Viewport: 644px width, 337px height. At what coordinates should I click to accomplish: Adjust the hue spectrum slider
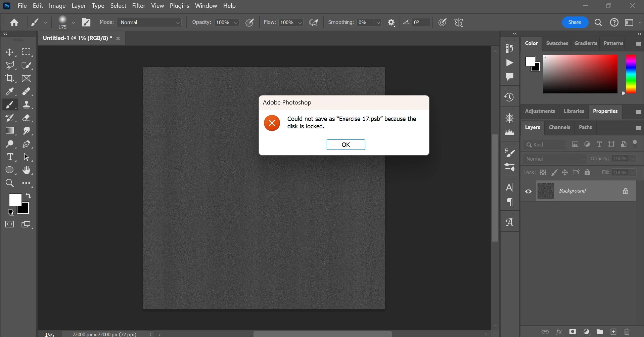(x=631, y=74)
